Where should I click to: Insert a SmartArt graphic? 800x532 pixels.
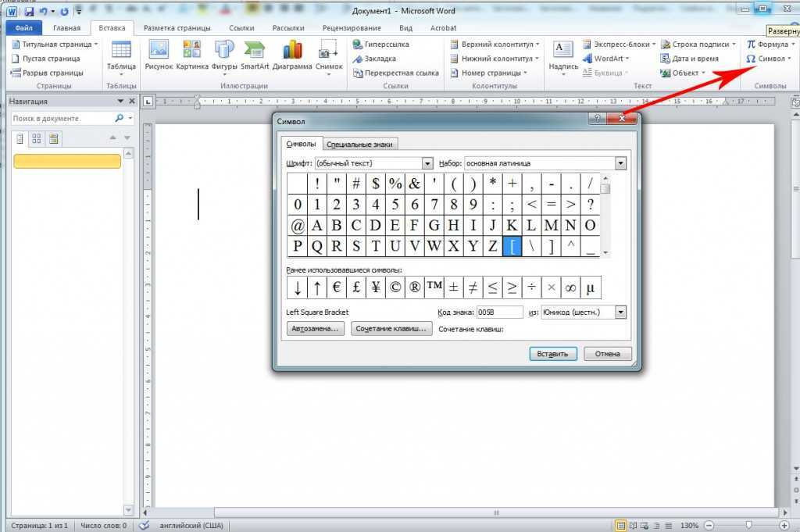tap(255, 55)
